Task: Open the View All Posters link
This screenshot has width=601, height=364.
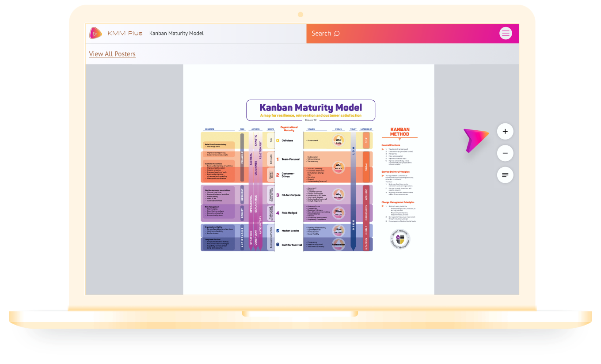Action: pos(112,54)
